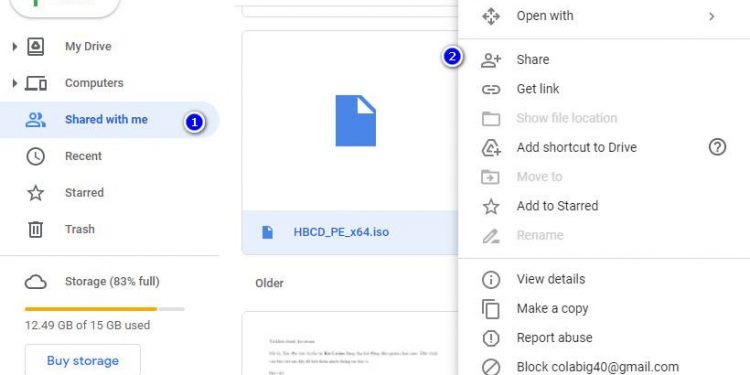Choose Rename from context menu
Viewport: 750px width, 375px height.
pos(540,235)
